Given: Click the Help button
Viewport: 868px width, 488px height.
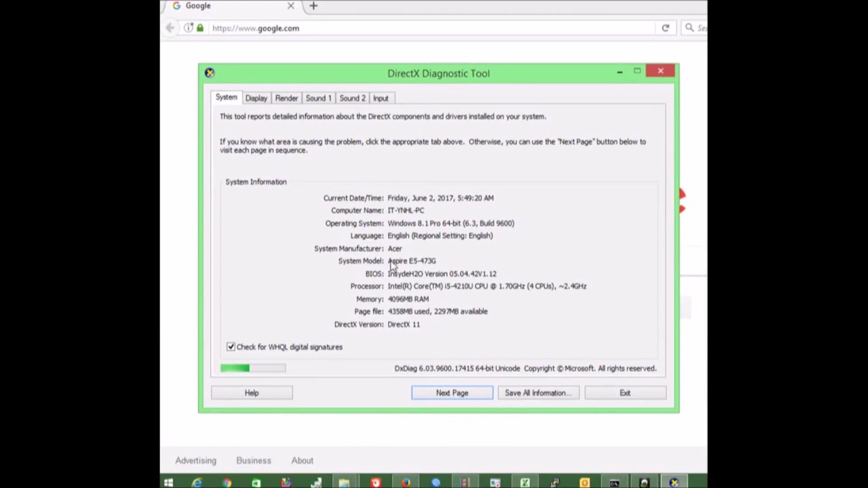Looking at the screenshot, I should pyautogui.click(x=252, y=393).
